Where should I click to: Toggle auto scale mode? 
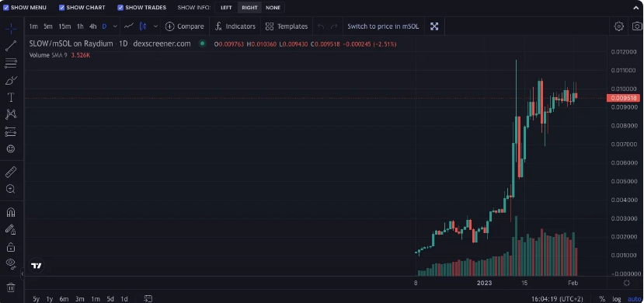tap(634, 299)
